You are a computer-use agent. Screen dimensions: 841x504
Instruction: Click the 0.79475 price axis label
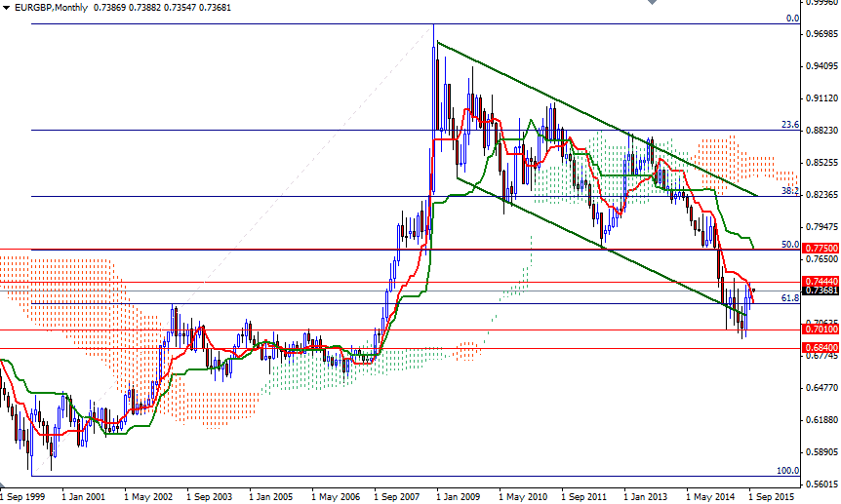822,227
